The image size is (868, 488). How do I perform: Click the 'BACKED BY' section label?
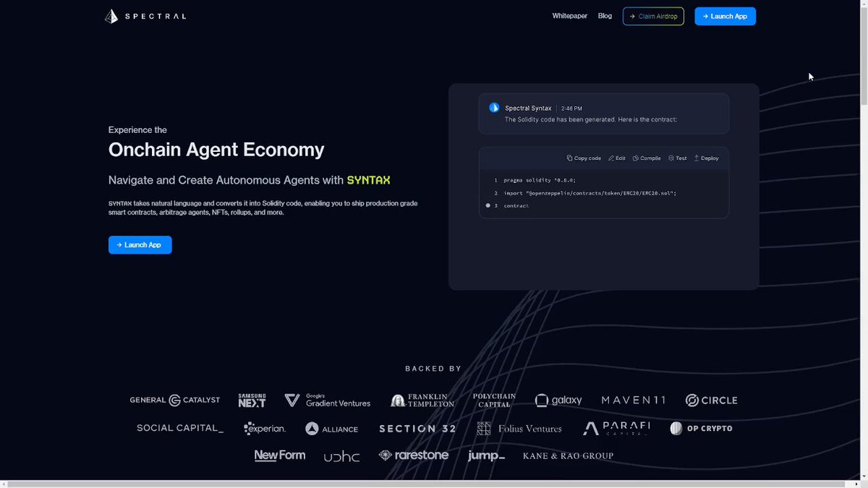click(433, 368)
